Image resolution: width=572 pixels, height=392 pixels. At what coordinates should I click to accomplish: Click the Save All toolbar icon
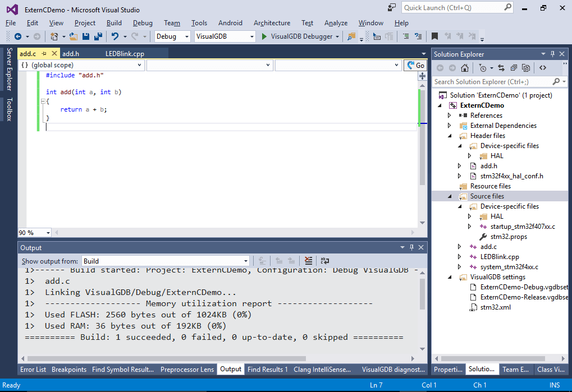pyautogui.click(x=99, y=36)
